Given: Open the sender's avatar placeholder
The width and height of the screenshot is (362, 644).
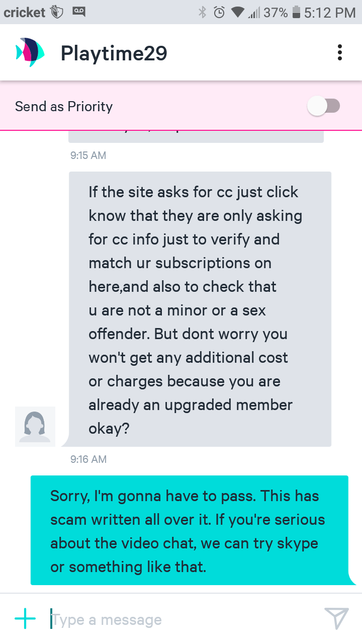Looking at the screenshot, I should tap(35, 426).
